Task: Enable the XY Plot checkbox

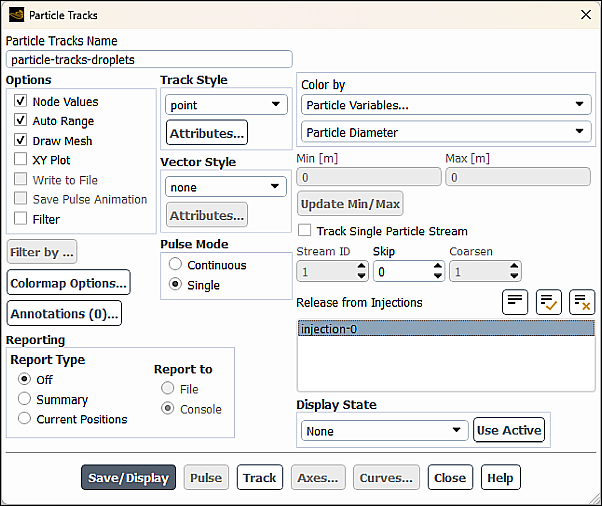Action: pyautogui.click(x=21, y=160)
